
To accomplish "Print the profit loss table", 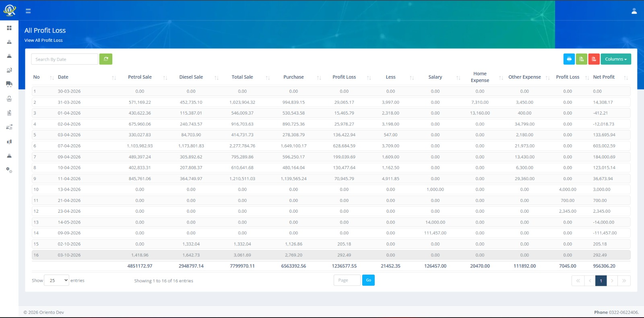I will [x=569, y=59].
